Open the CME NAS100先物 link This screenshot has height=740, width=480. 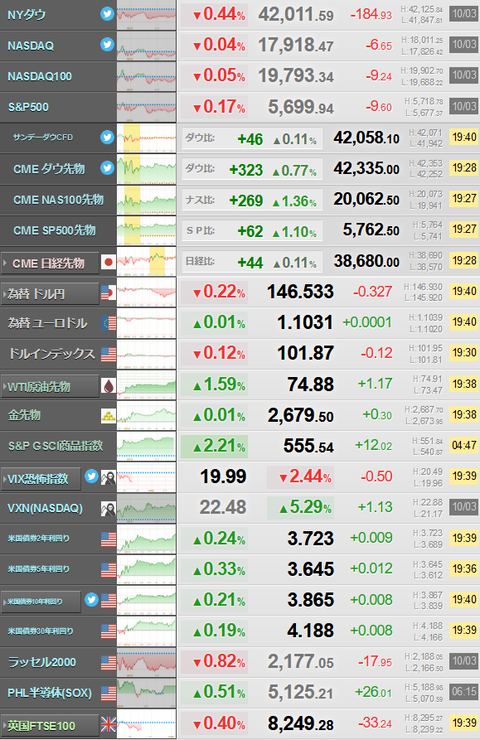pos(59,200)
